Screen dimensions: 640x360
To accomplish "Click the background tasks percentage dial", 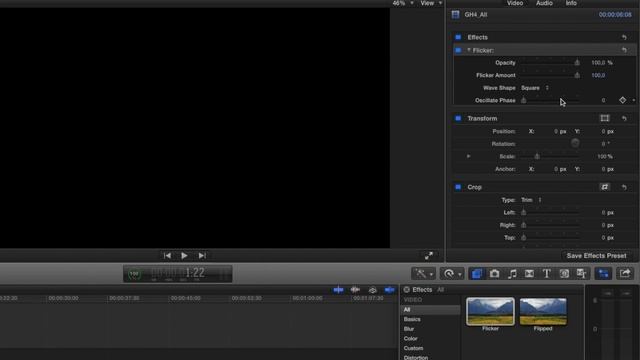I will click(x=134, y=274).
